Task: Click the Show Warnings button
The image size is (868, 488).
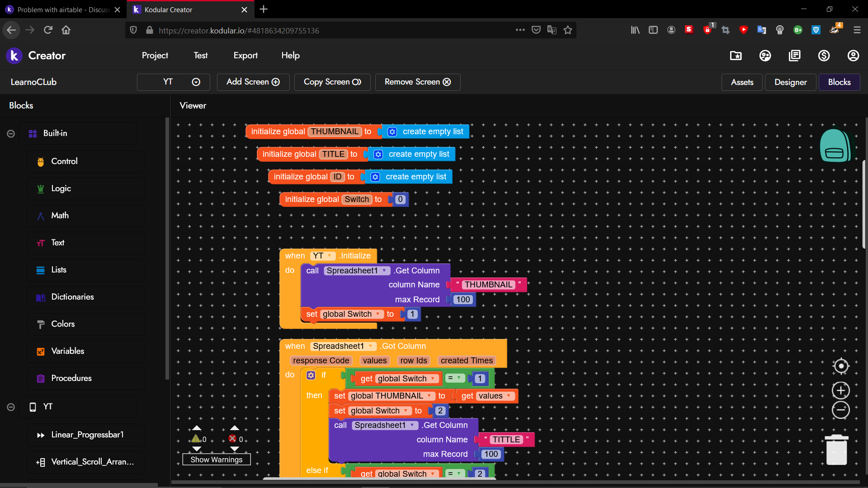Action: (x=217, y=460)
